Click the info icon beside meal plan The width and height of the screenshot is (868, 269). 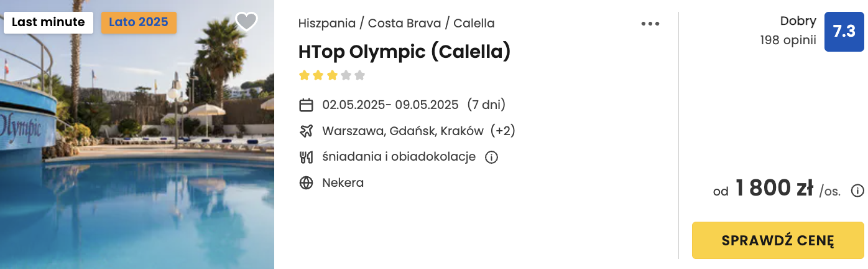click(x=491, y=157)
